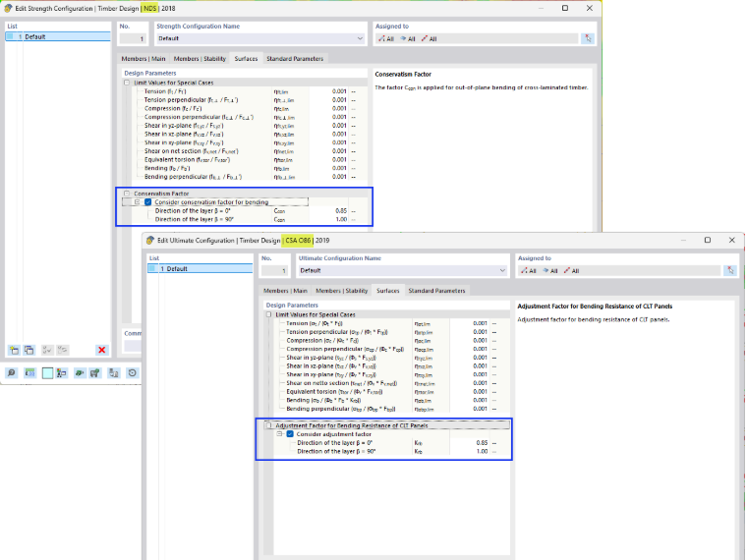The width and height of the screenshot is (747, 560).
Task: Collapse Consider conservatism factor tree node
Action: pos(138,202)
